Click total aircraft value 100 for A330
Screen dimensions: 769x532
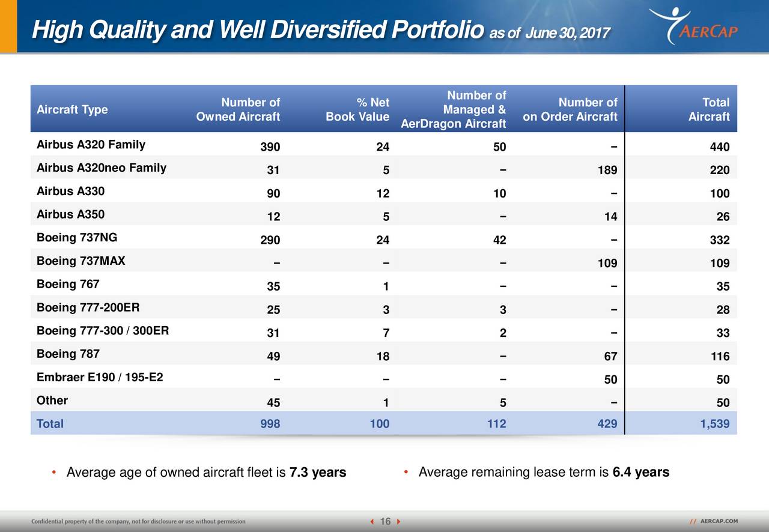[x=719, y=194]
